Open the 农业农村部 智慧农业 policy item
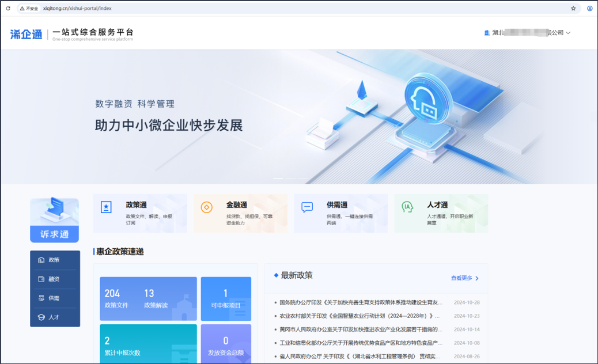Viewport: 598px width, 364px height. click(359, 316)
